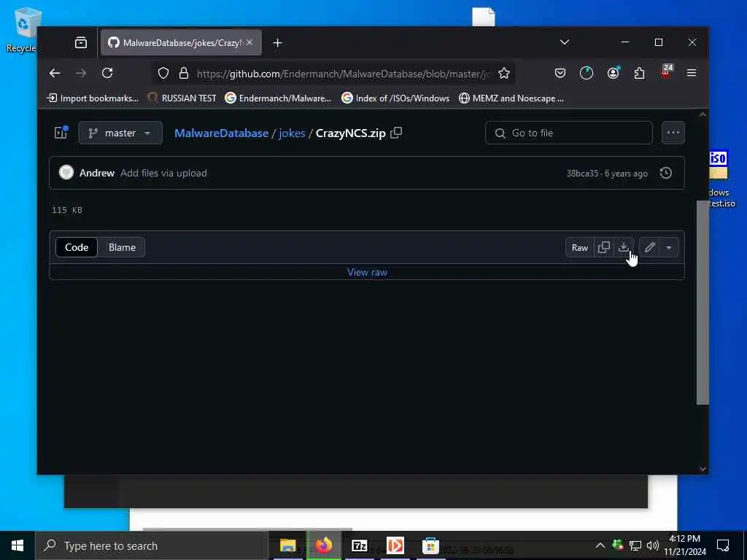Click the GitHub URL address bar
747x560 pixels.
(x=342, y=74)
